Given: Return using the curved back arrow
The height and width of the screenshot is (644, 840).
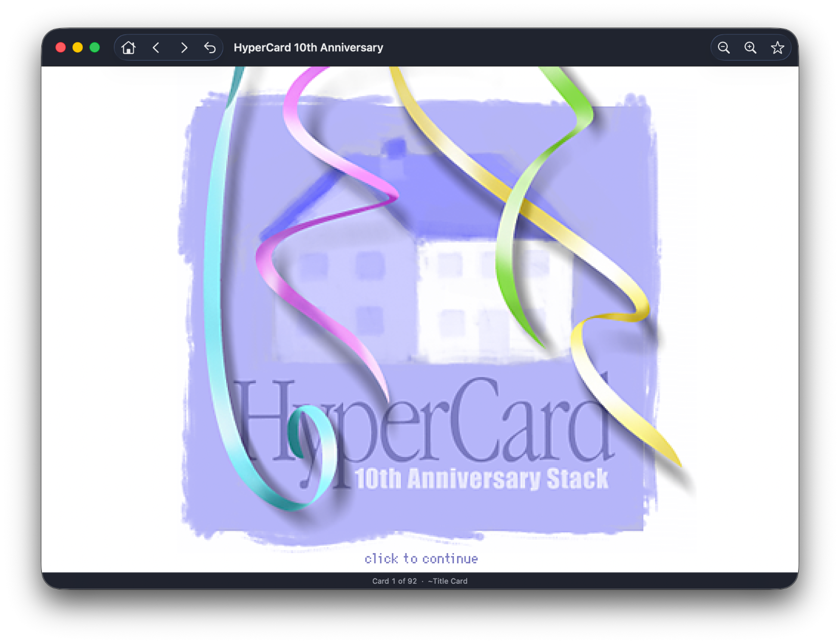Looking at the screenshot, I should point(210,47).
